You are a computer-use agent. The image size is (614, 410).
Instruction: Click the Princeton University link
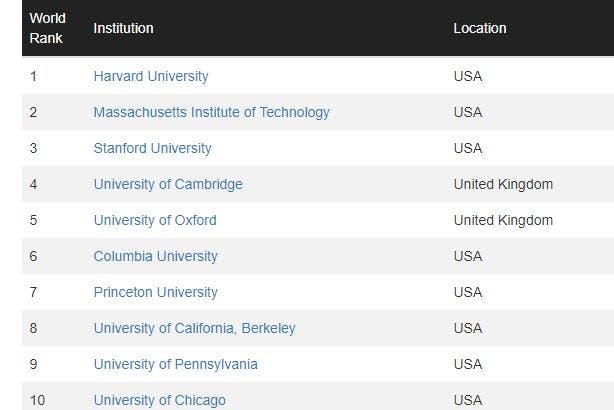point(155,292)
